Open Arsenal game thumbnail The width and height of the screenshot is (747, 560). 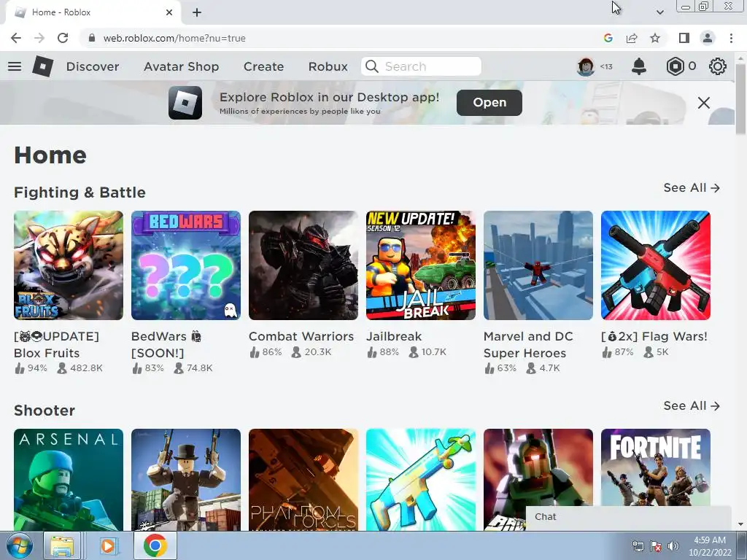pyautogui.click(x=69, y=480)
